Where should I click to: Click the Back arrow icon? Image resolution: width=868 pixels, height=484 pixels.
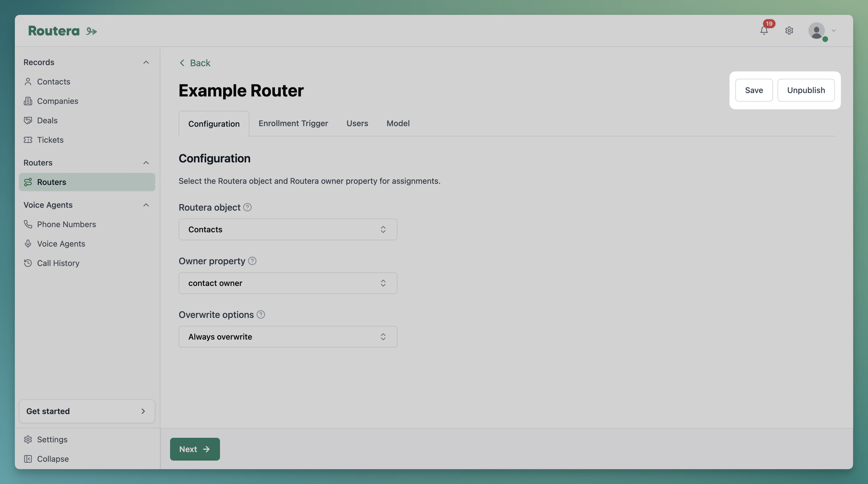pos(182,63)
